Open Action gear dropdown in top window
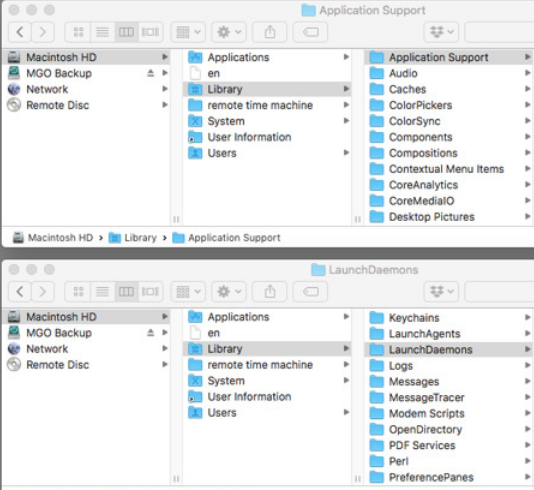Image resolution: width=534 pixels, height=490 pixels. pos(229,32)
